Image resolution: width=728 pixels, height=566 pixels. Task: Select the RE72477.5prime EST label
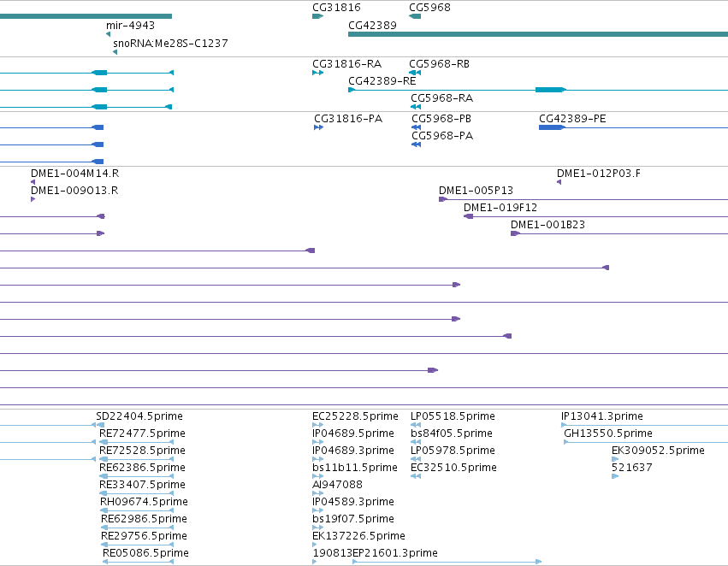coord(142,433)
